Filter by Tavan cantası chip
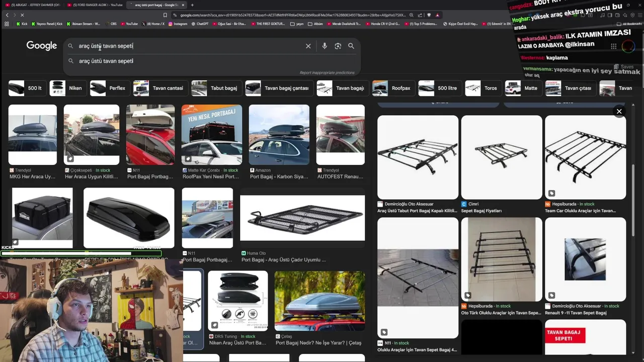Viewport: 644px width, 362px height. pyautogui.click(x=160, y=88)
